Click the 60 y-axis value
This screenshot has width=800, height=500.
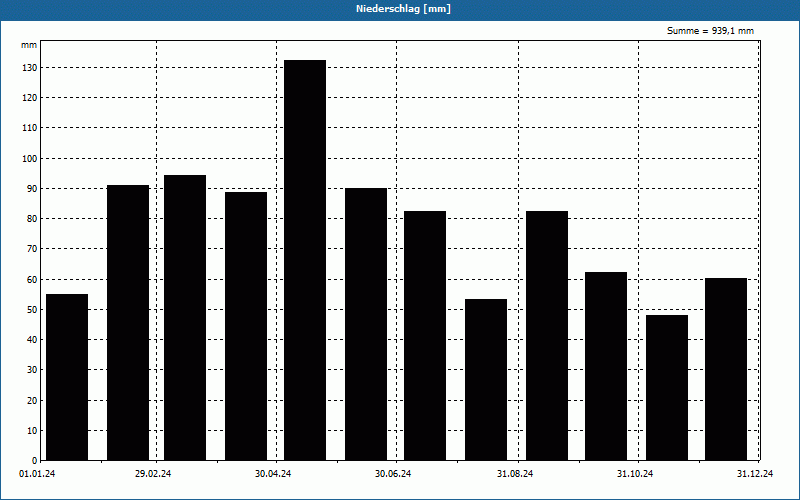(x=32, y=280)
